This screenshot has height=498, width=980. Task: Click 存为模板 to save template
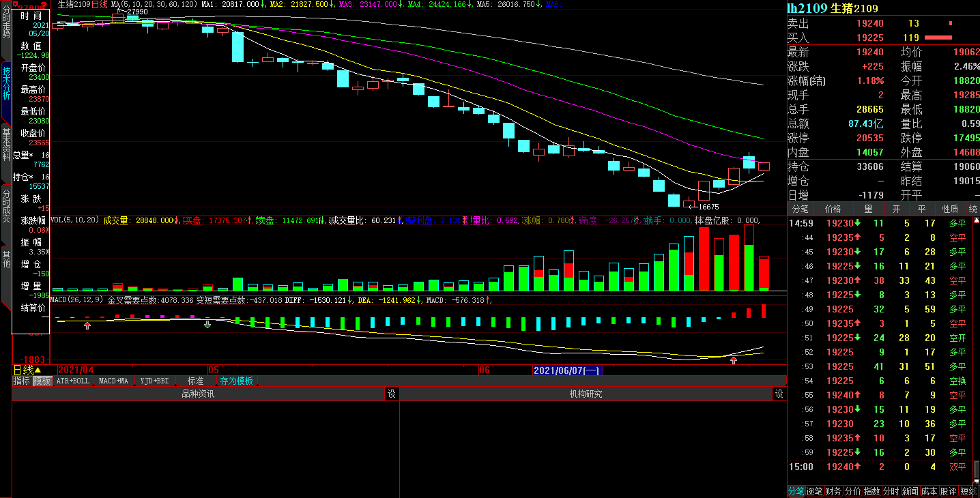236,381
